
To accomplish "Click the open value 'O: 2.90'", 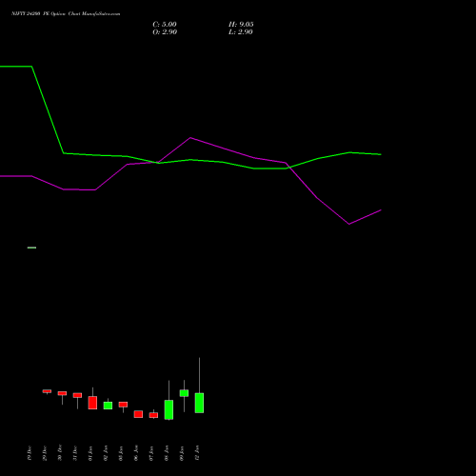I will [165, 32].
